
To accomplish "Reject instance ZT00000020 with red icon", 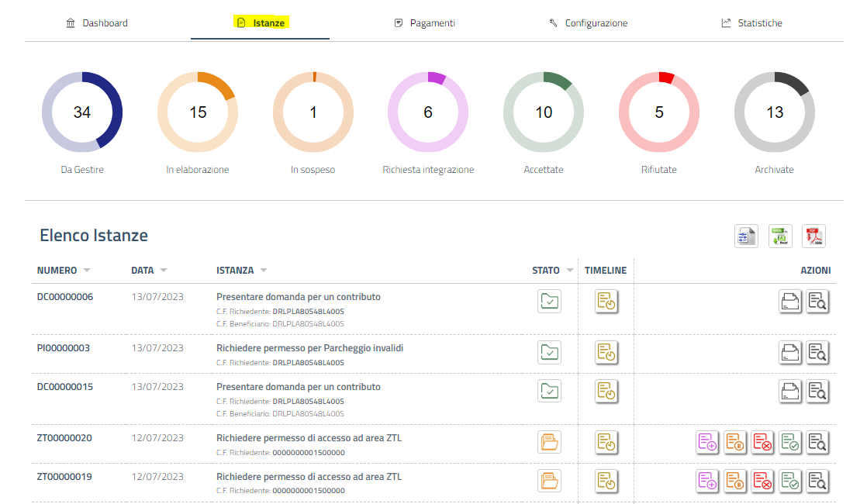I will [x=763, y=443].
